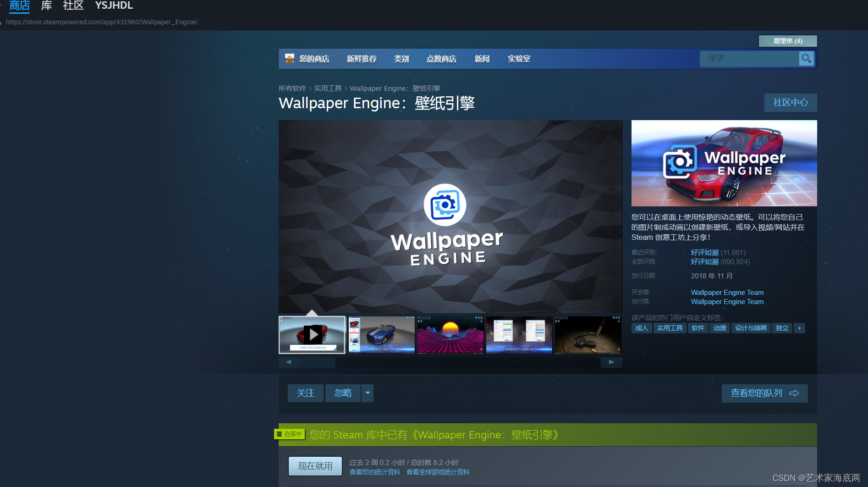
Task: Open the 所有软件 breadcrumb link
Action: point(292,88)
